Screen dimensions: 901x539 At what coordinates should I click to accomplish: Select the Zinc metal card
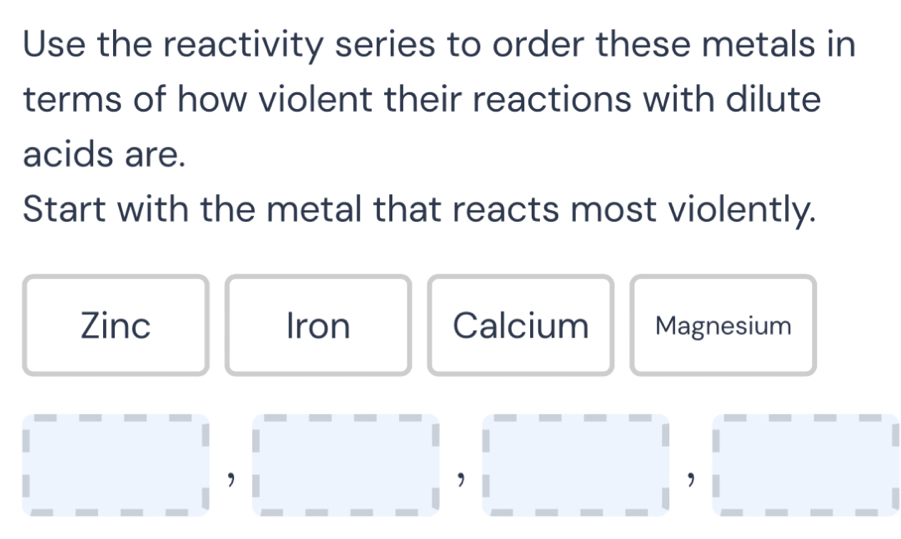click(x=116, y=326)
